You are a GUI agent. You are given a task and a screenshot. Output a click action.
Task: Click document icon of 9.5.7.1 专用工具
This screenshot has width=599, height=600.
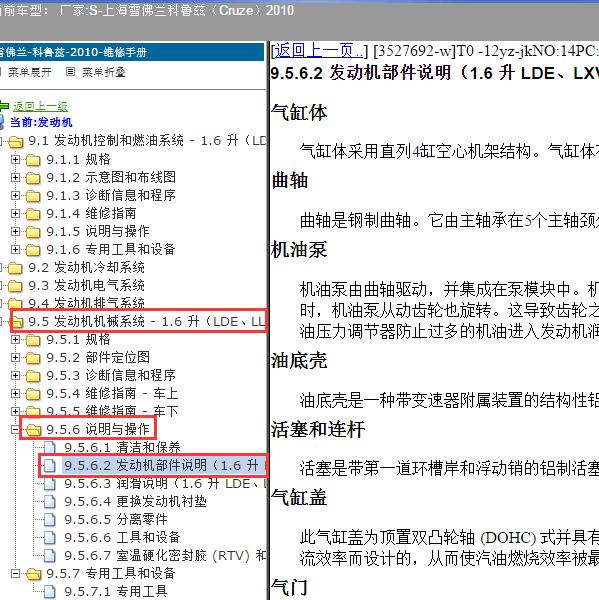tap(50, 592)
